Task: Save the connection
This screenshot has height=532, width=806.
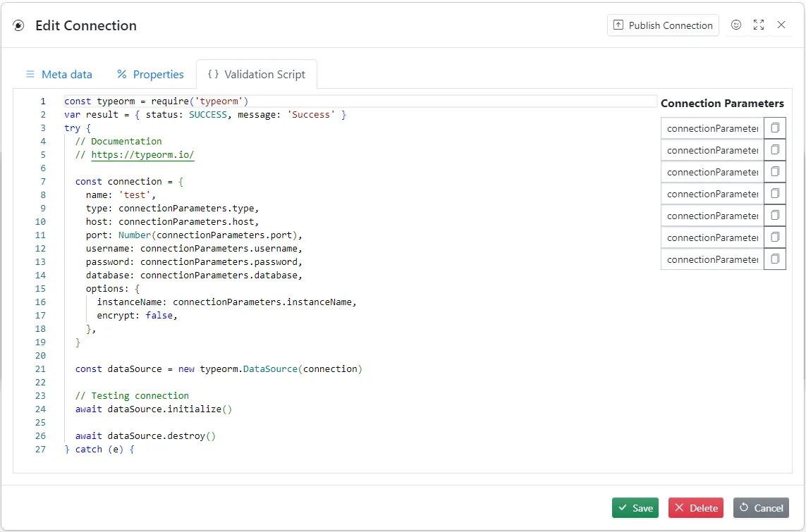Action: [x=635, y=507]
